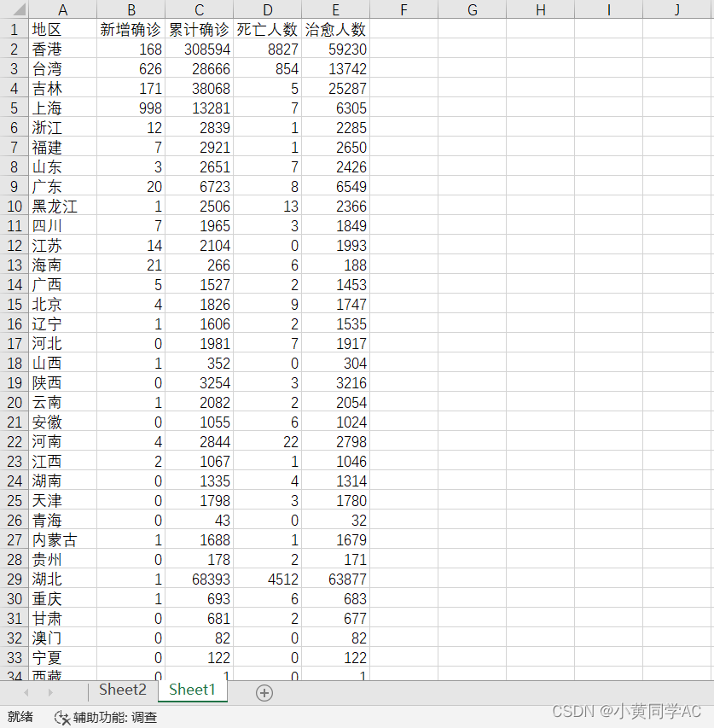Select column J header
Viewport: 714px width, 728px height.
point(678,9)
